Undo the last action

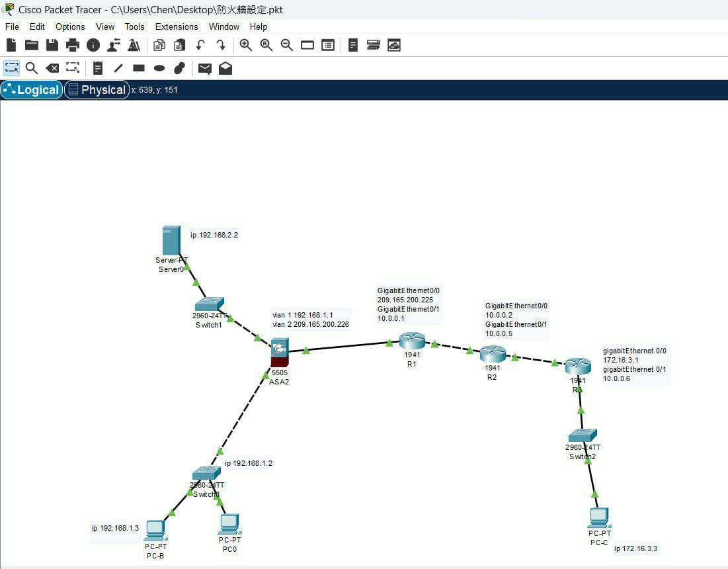coord(200,45)
